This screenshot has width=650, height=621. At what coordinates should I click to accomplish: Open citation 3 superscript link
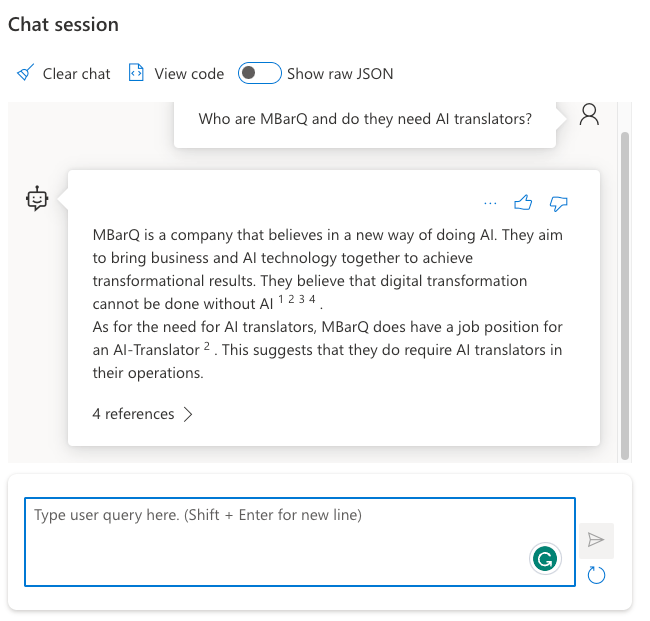coord(302,299)
